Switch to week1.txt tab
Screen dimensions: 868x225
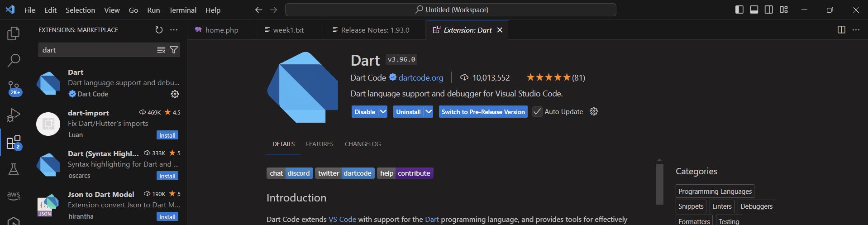pos(289,30)
